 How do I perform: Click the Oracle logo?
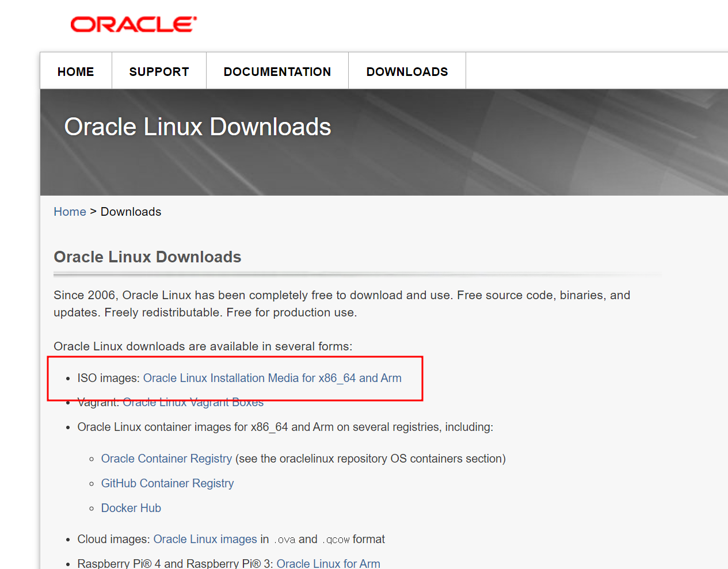coord(134,24)
